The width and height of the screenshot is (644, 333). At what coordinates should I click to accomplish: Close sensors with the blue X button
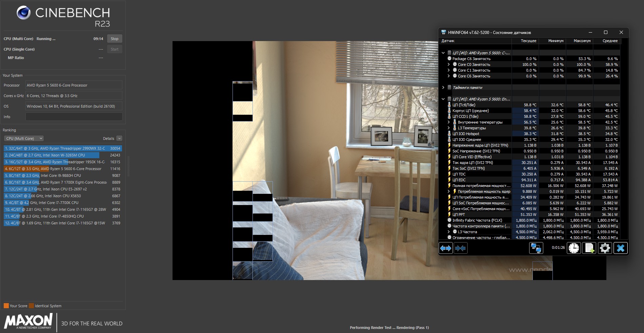621,248
